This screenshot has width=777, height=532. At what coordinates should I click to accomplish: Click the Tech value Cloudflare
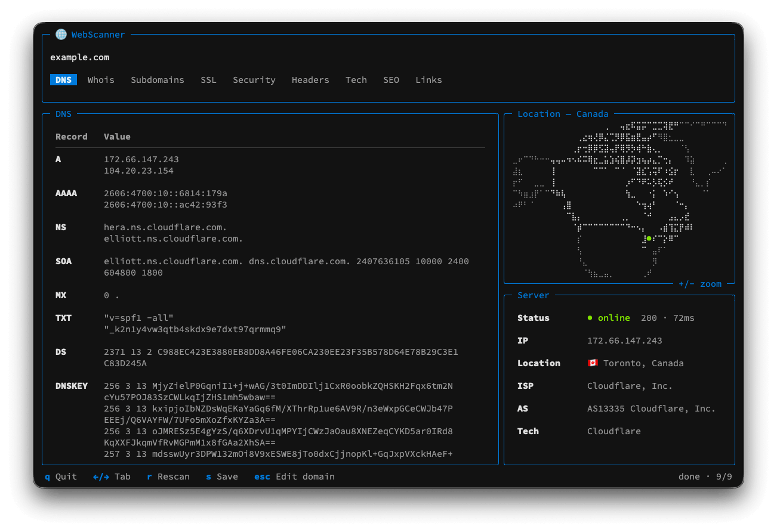[x=614, y=431]
